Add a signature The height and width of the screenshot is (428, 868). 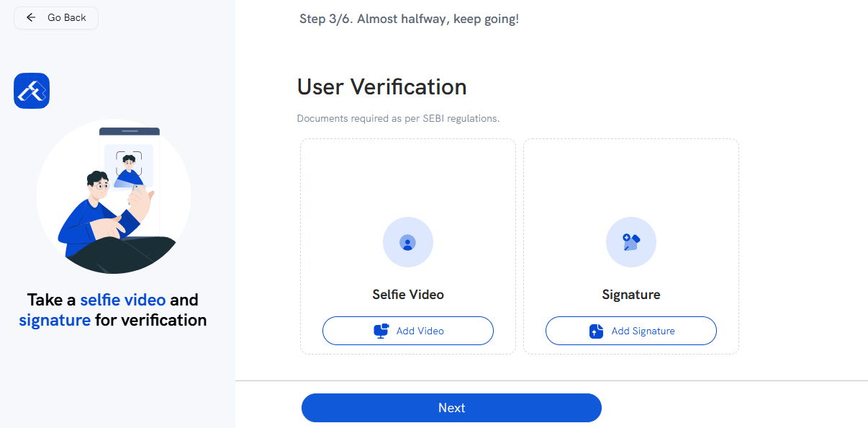(x=631, y=331)
